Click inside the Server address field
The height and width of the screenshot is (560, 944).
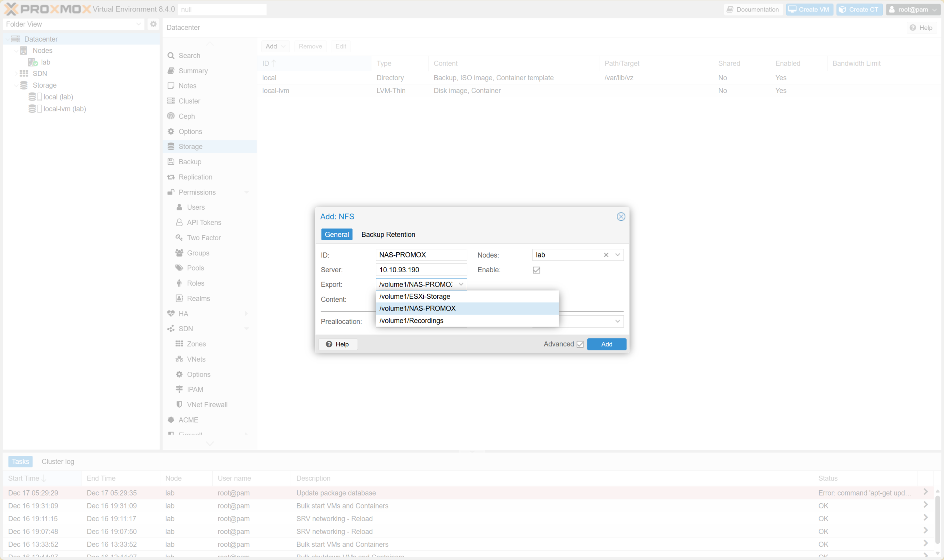pyautogui.click(x=421, y=269)
